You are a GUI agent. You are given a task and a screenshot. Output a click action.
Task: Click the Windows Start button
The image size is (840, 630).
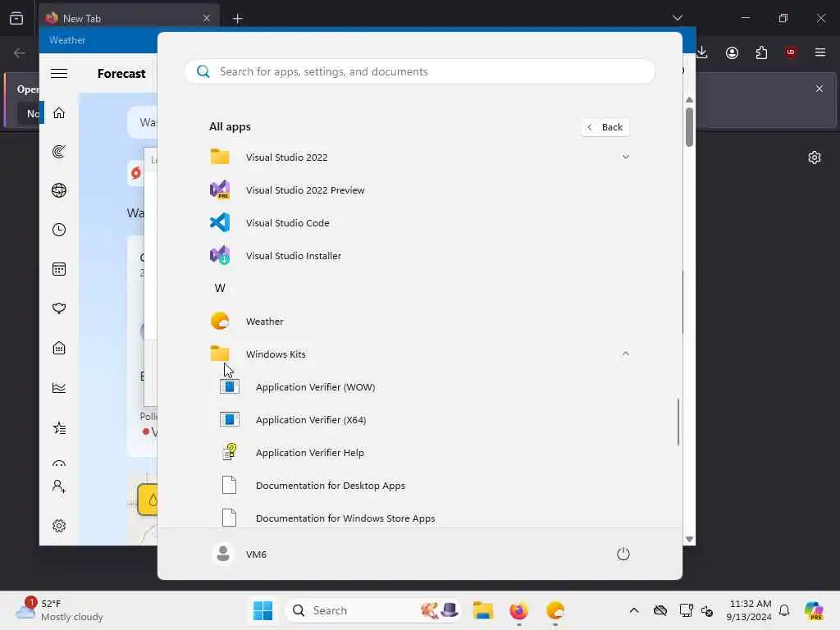coord(262,610)
